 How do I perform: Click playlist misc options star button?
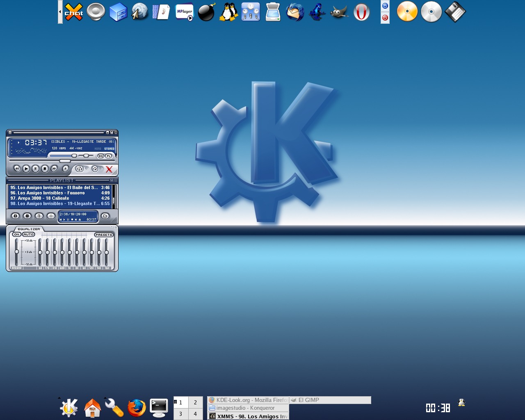51,216
